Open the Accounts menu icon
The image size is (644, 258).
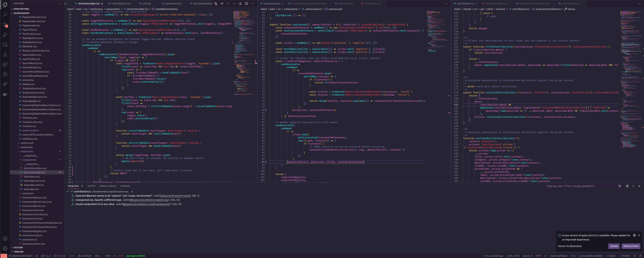(5, 239)
